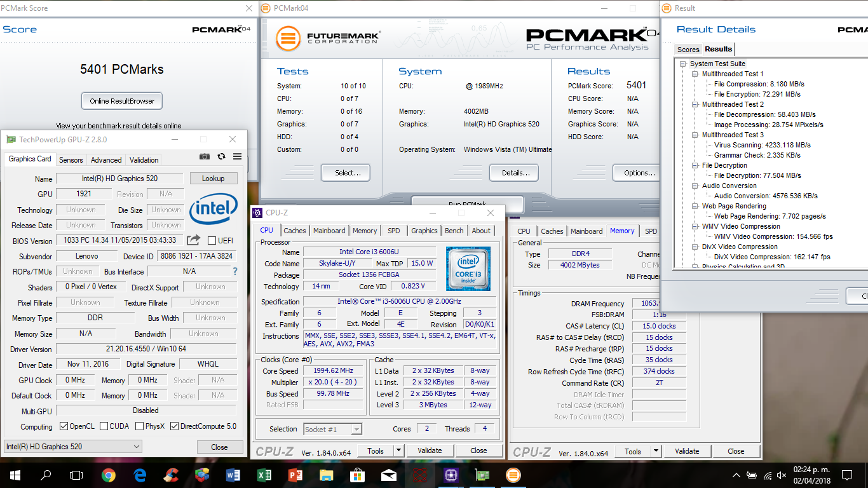Click the Details... button under System
Viewport: 868px width, 488px height.
(x=514, y=172)
